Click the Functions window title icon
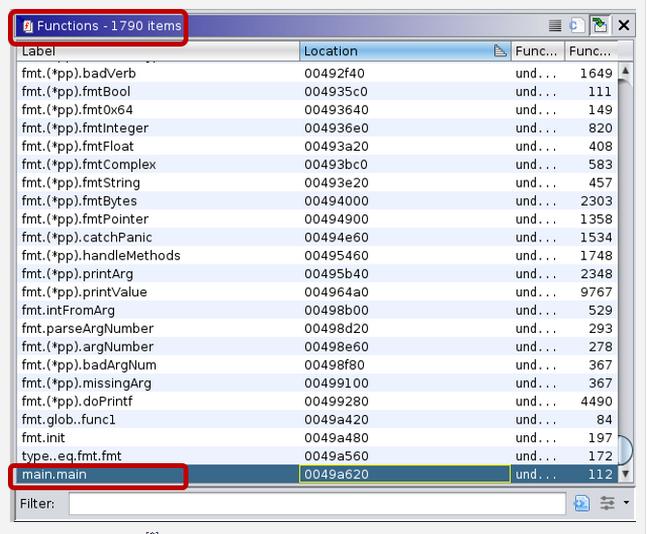650x534 pixels. (x=28, y=26)
